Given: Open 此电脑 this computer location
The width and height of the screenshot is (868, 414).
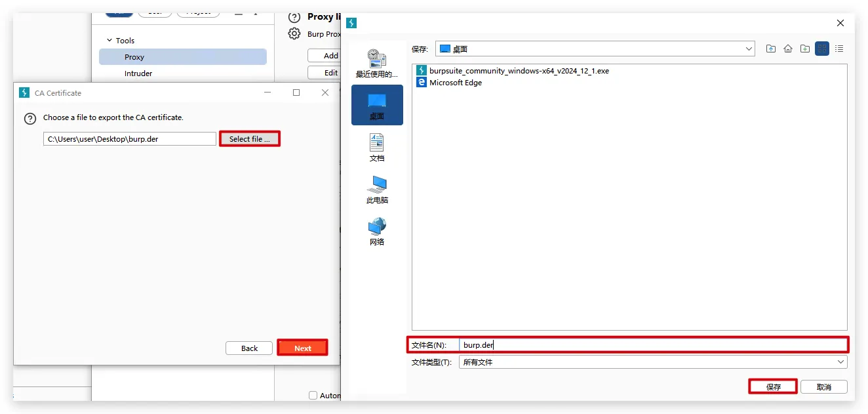Looking at the screenshot, I should point(377,189).
